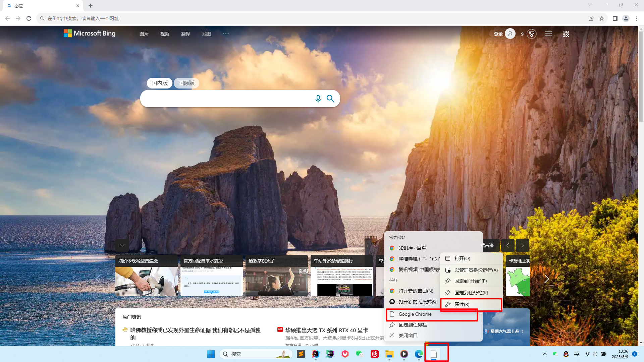Open WeChat from the taskbar
The height and width of the screenshot is (362, 644).
point(360,354)
